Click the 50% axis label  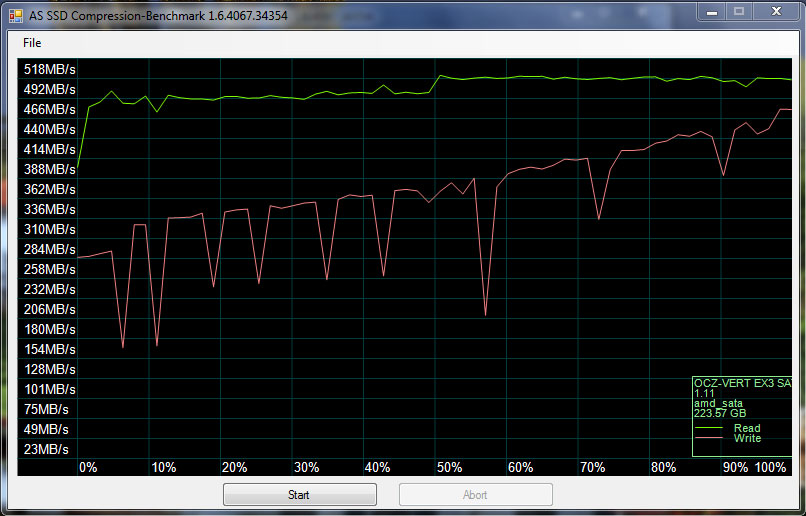click(x=450, y=468)
